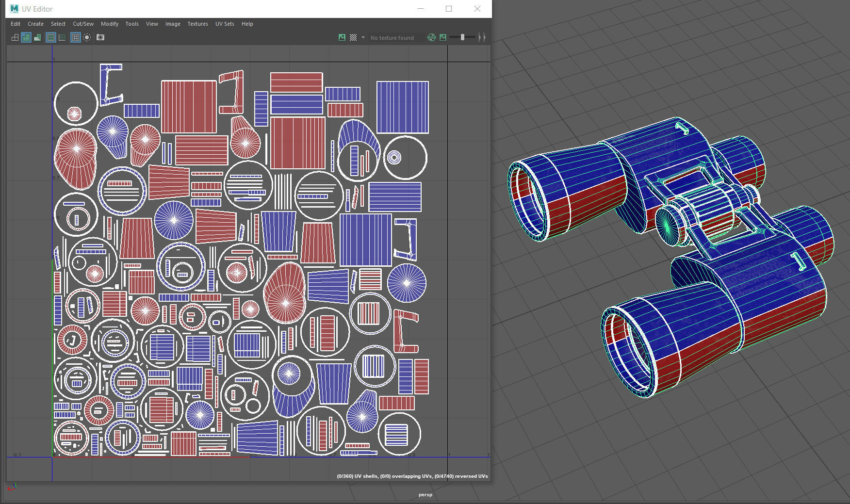Select the shaded UV display icon

26,37
